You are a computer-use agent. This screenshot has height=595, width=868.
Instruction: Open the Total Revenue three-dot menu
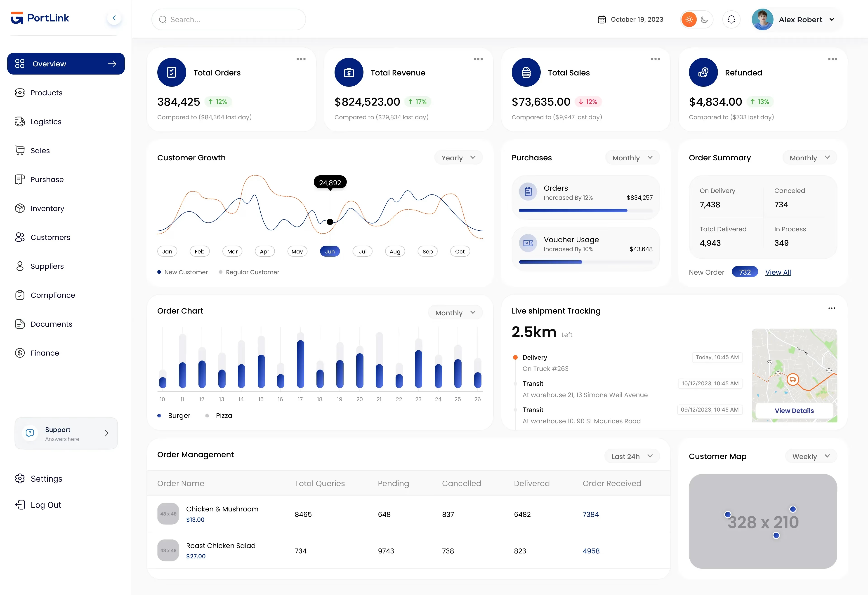point(478,59)
